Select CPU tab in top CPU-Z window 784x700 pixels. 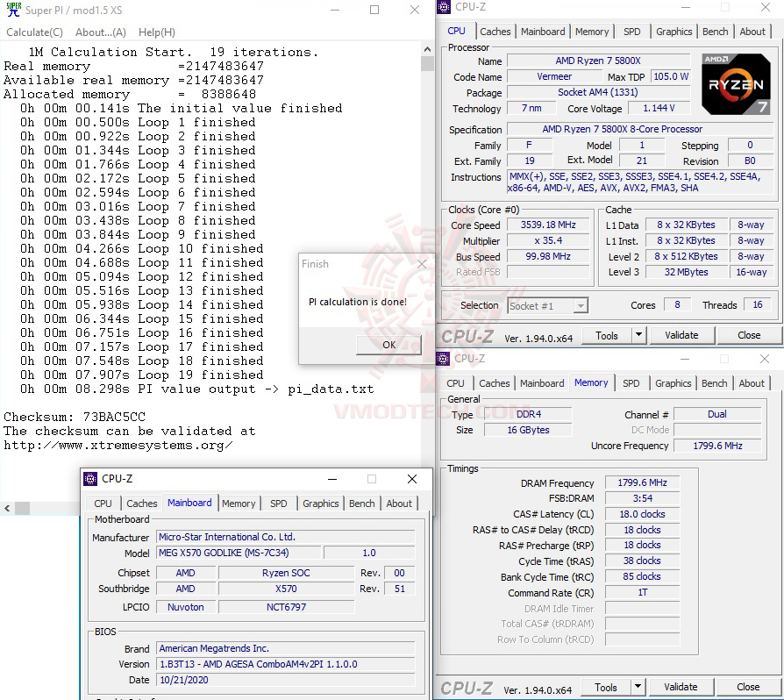point(456,31)
